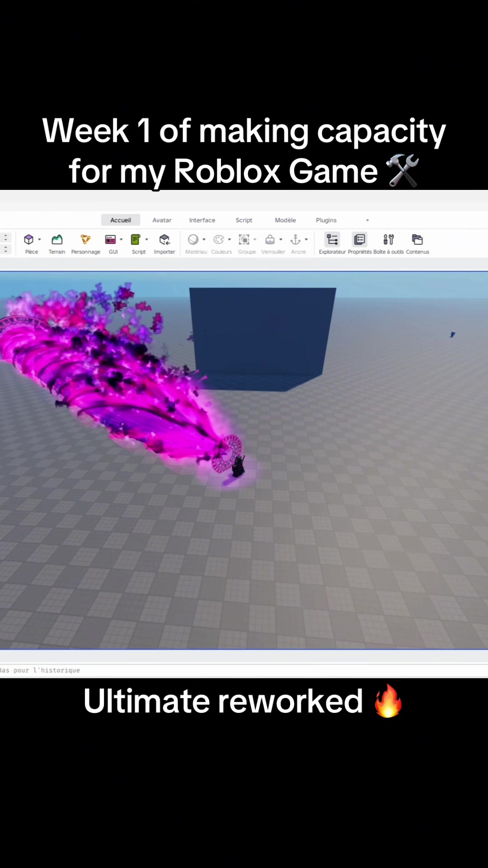Click the GUI insert icon

tap(110, 240)
